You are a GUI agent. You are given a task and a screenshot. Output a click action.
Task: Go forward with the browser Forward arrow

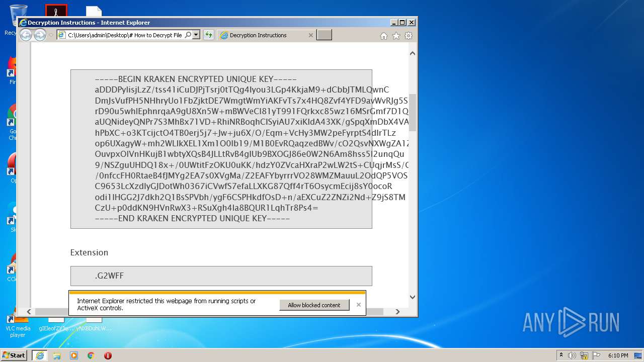(40, 35)
